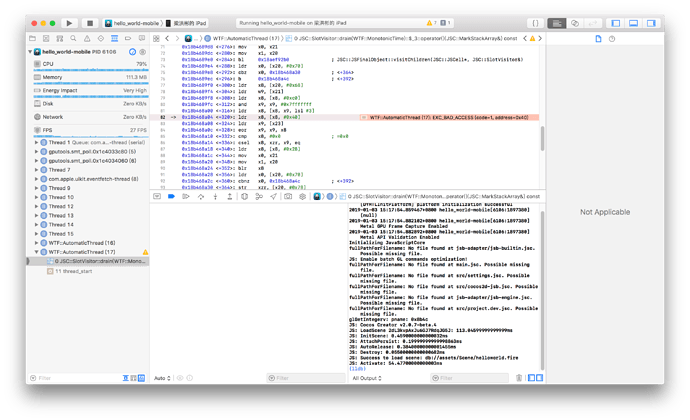Screen dimensions: 690x420
Task: Expand Thread 1 disclosure triangle
Action: click(x=36, y=142)
